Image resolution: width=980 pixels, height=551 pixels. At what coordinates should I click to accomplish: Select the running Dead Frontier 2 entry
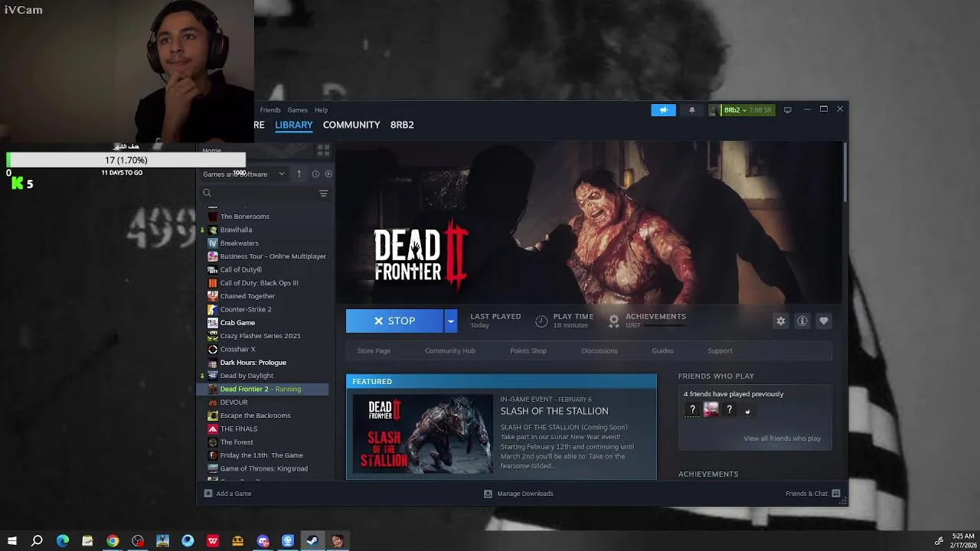262,389
